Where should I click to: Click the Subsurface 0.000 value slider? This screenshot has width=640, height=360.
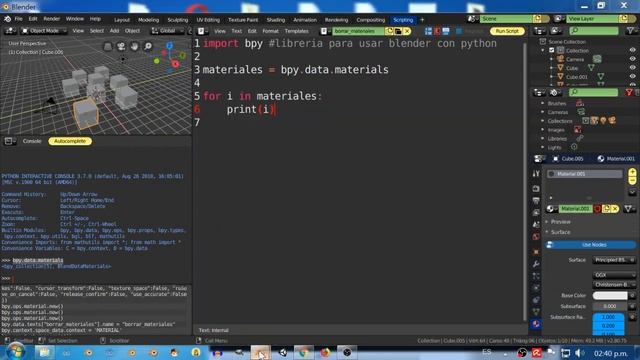coord(610,306)
